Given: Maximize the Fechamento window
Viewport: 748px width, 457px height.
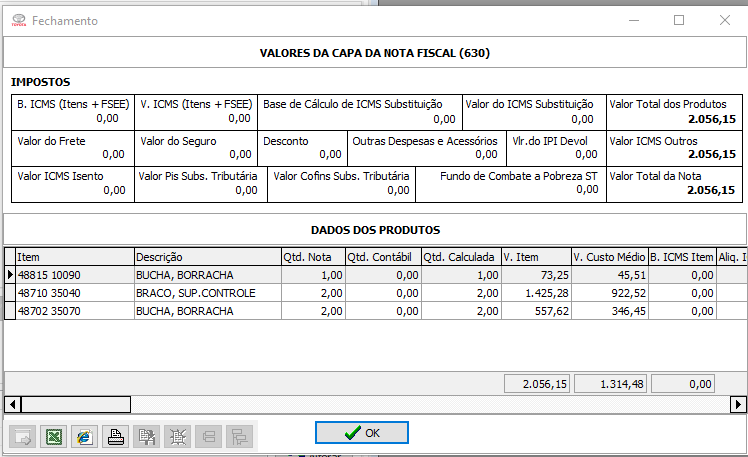Looking at the screenshot, I should pos(679,21).
